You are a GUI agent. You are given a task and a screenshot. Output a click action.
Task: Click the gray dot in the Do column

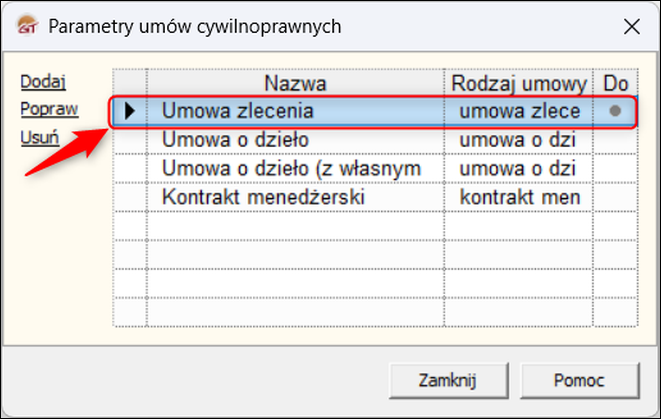pyautogui.click(x=615, y=111)
